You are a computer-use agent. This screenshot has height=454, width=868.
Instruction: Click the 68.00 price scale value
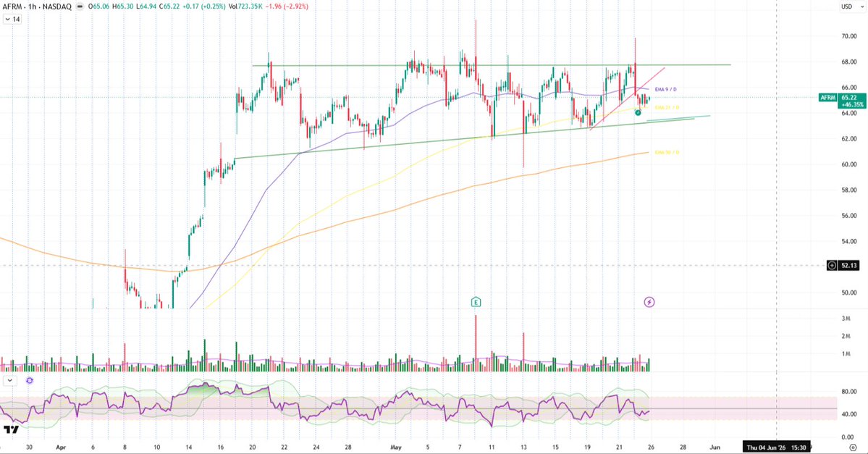click(849, 62)
